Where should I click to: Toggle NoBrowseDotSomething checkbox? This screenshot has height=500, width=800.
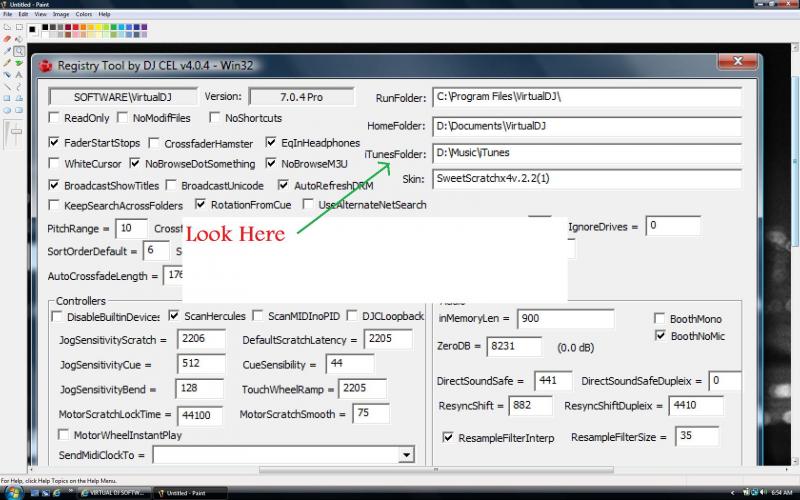pyautogui.click(x=135, y=163)
